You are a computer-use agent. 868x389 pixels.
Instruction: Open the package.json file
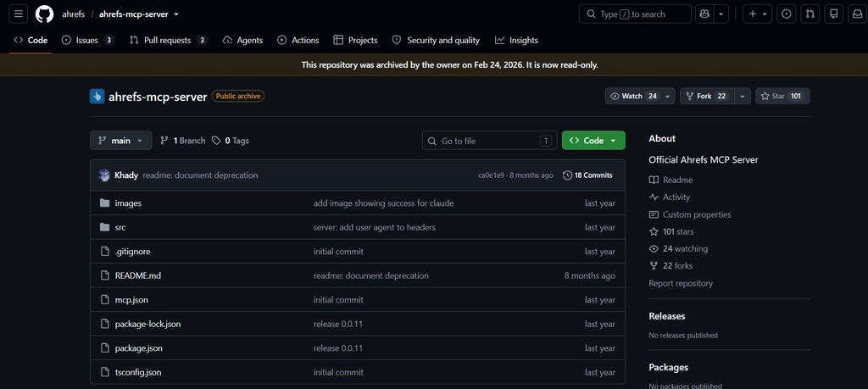tap(138, 348)
